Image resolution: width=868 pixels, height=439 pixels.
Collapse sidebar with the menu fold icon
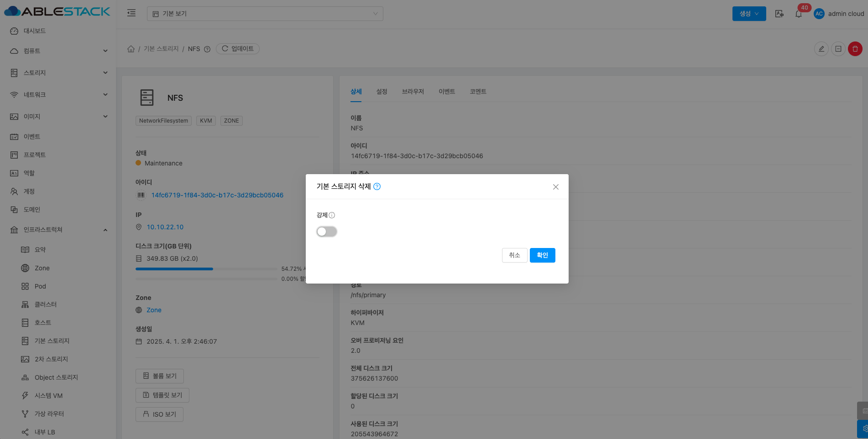coord(131,13)
